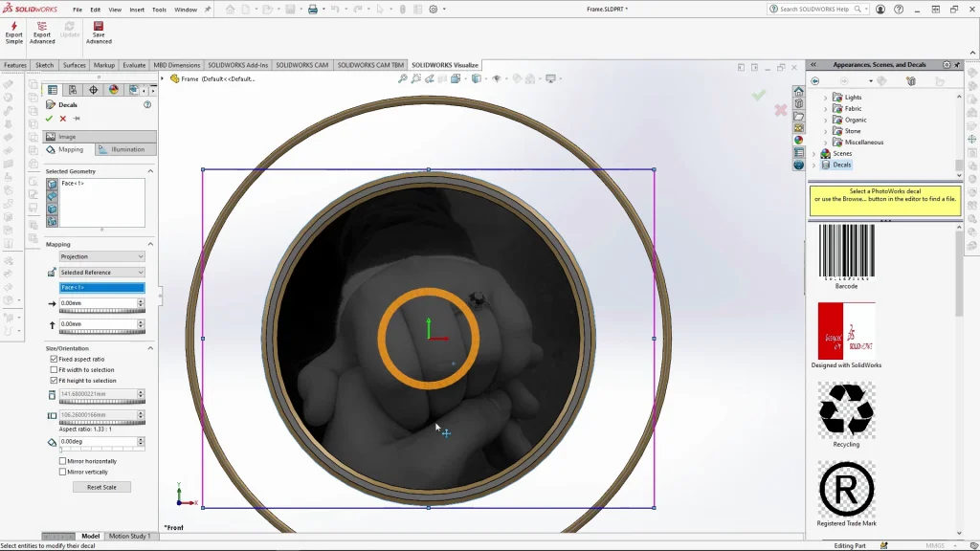
Task: Enable Fit width to selection
Action: point(54,369)
